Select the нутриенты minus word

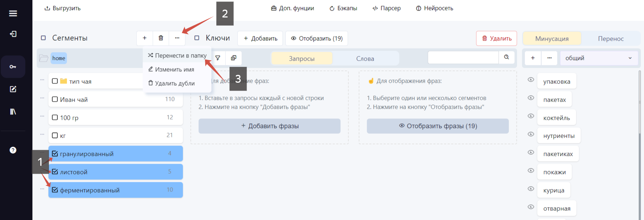tap(559, 136)
